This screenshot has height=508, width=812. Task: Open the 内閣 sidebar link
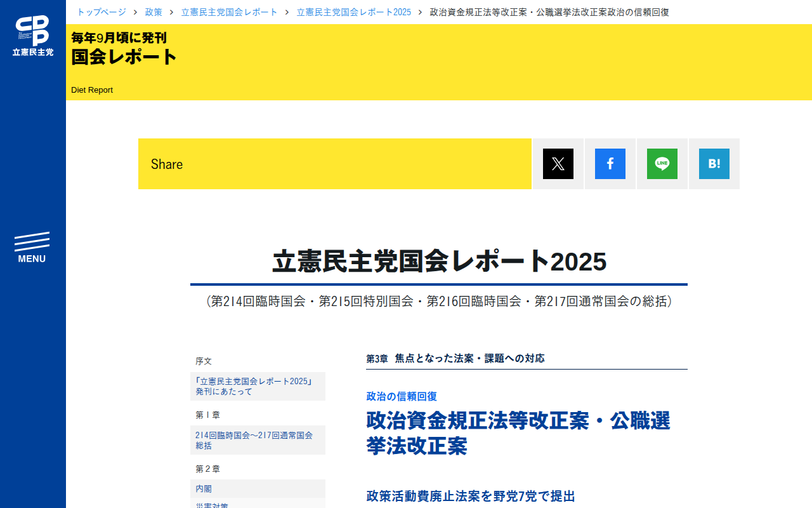click(x=258, y=489)
